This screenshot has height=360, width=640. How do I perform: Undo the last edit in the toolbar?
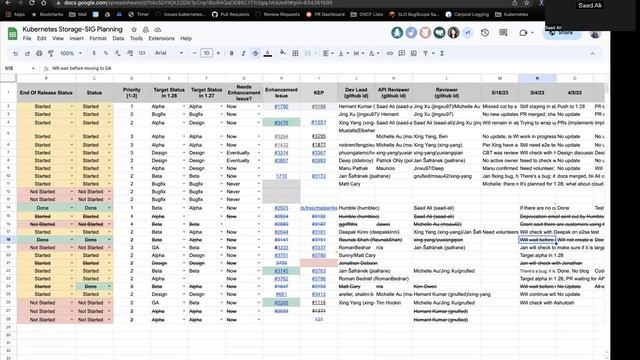coord(16,53)
